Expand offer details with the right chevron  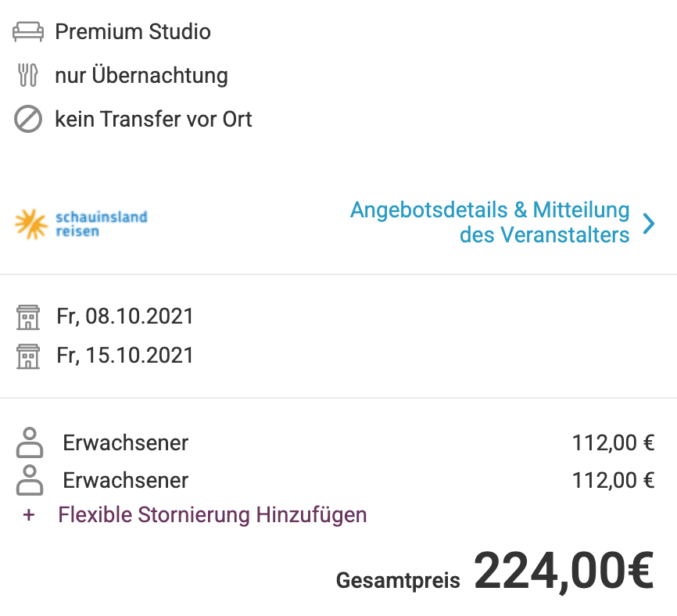point(648,224)
